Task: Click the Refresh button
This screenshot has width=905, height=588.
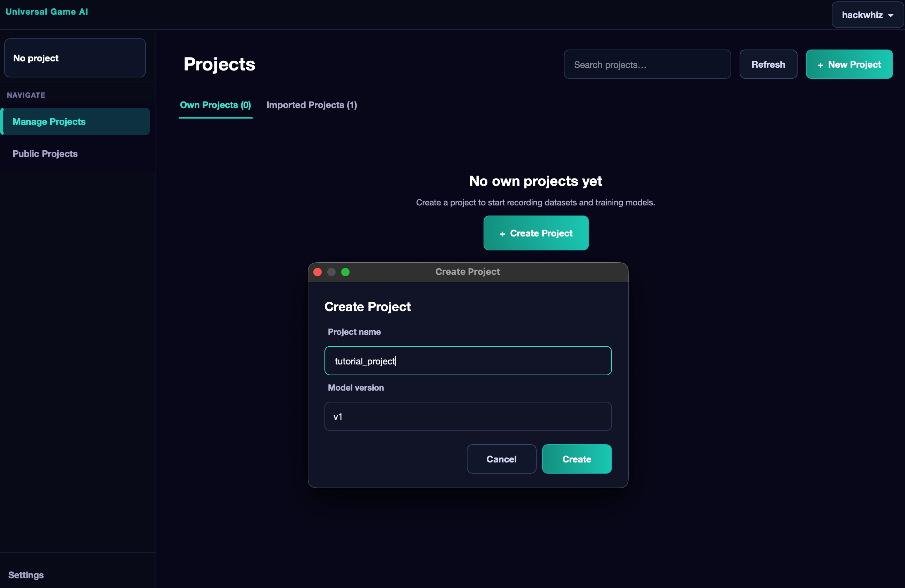Action: 768,64
